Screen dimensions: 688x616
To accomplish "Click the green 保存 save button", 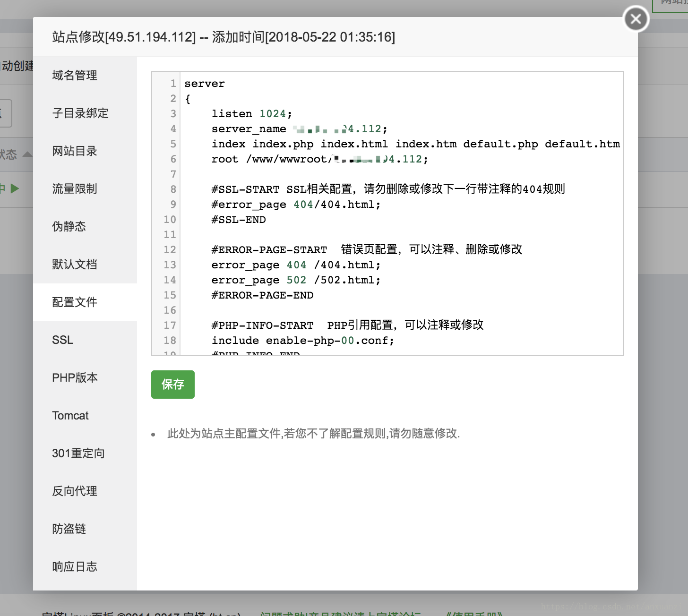I will tap(172, 385).
